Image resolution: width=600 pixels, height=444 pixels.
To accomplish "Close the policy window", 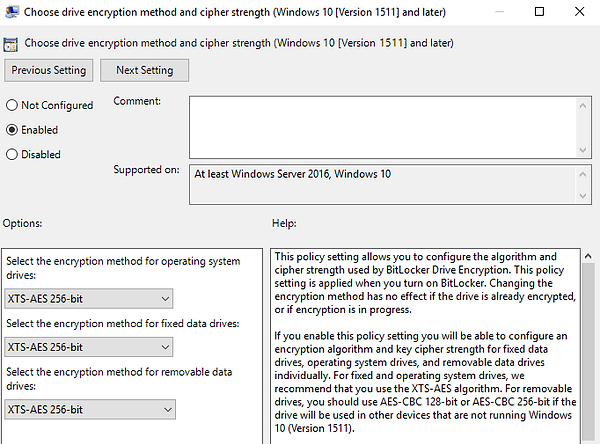I will [580, 12].
